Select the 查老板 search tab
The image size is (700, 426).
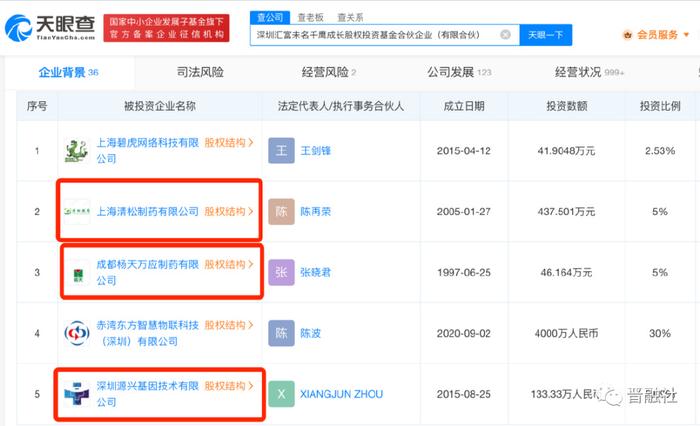point(310,17)
